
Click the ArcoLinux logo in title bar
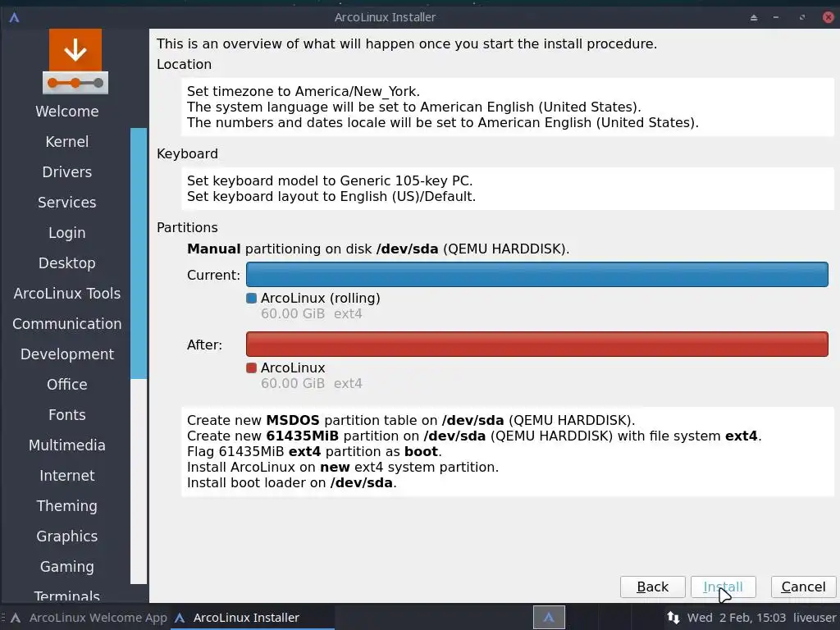15,17
